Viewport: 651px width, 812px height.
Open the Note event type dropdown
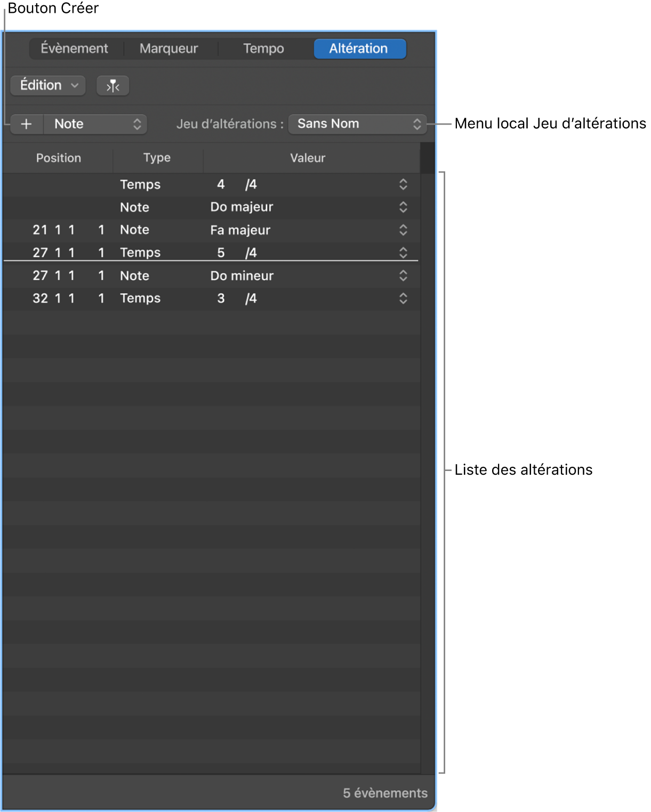coord(96,124)
